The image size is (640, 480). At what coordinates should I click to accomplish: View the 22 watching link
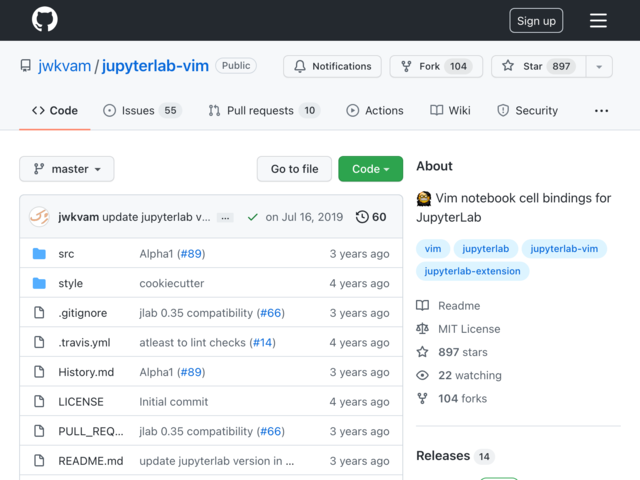coord(459,375)
